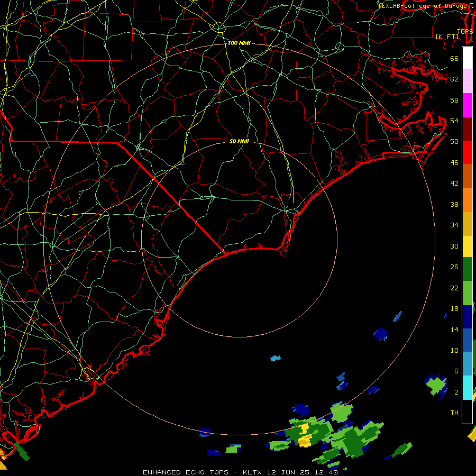Click the "42" legend value
Viewport: 476px width, 476px height.
454,184
